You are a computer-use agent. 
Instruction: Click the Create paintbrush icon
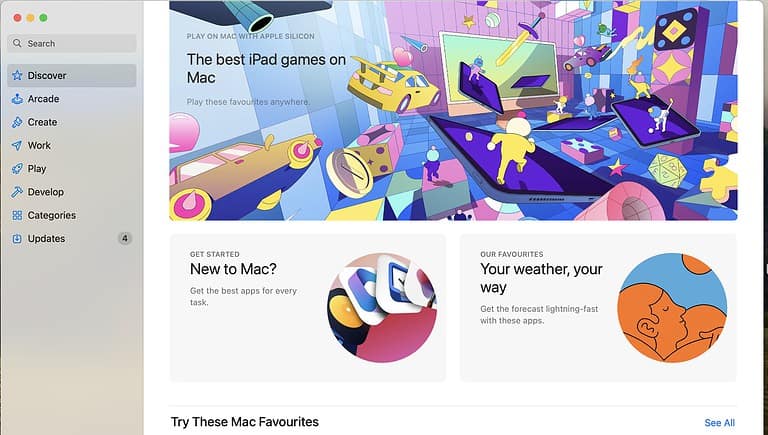17,122
